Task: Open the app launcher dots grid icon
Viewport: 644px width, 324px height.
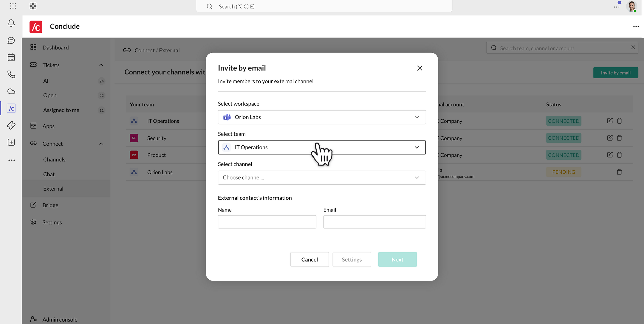Action: coord(13,6)
